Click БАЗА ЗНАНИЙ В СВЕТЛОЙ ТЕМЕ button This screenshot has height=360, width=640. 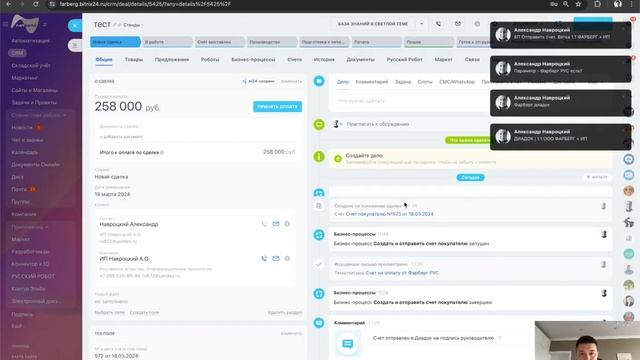[x=373, y=24]
